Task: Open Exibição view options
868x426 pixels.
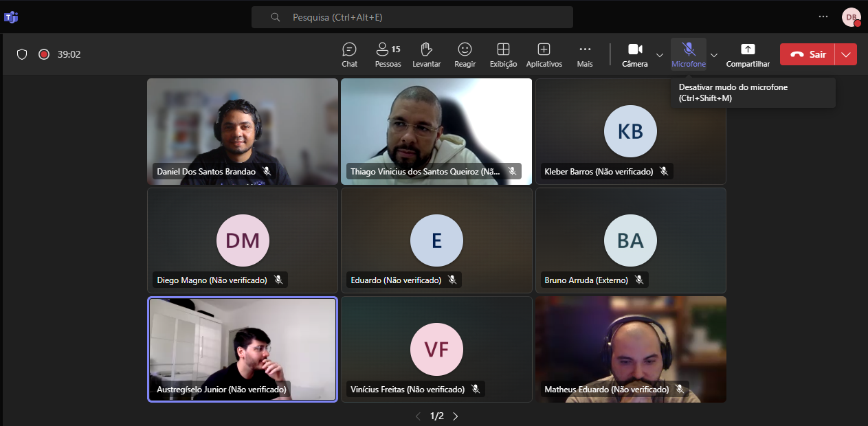Action: coord(503,54)
